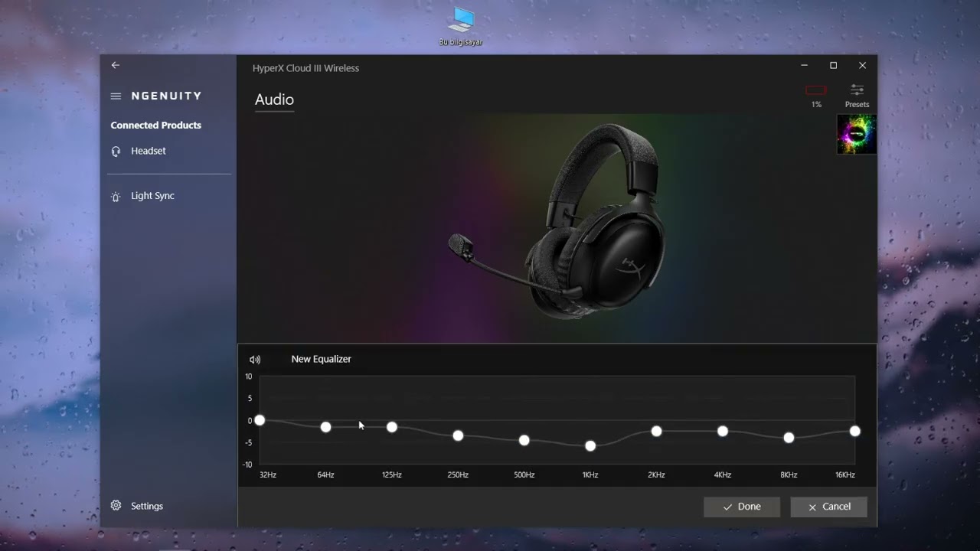Click the Audio heading tab
980x551 pixels.
coord(274,99)
